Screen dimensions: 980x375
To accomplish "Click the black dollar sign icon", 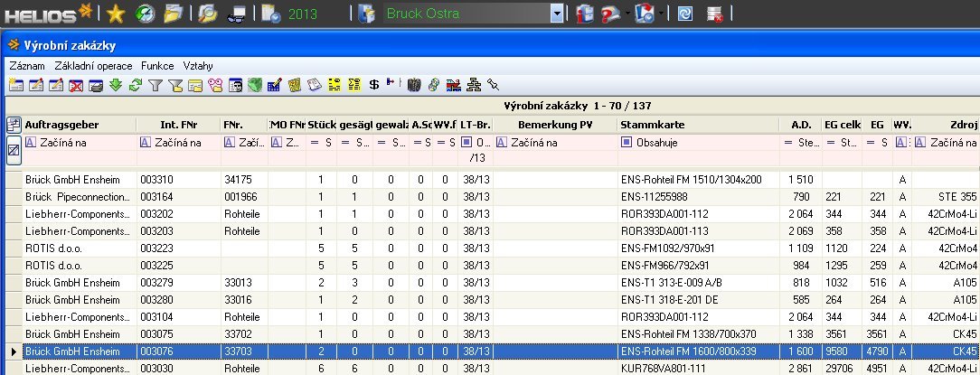I will coord(373,85).
